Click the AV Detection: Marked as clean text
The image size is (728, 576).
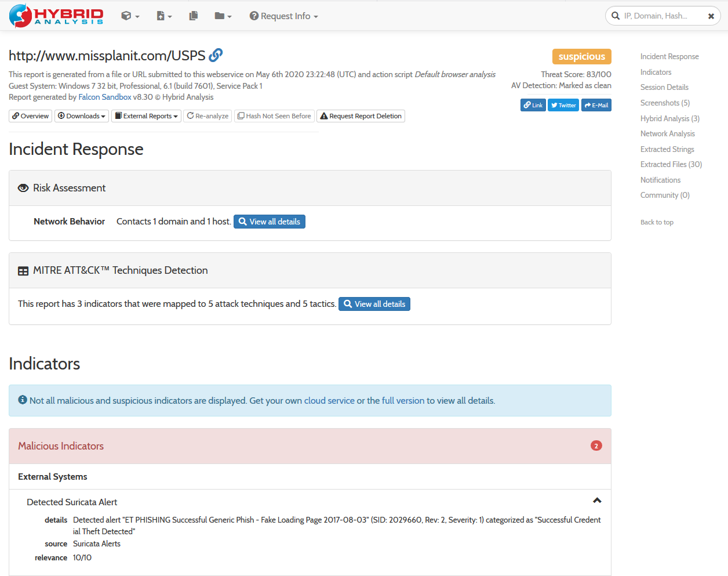561,85
